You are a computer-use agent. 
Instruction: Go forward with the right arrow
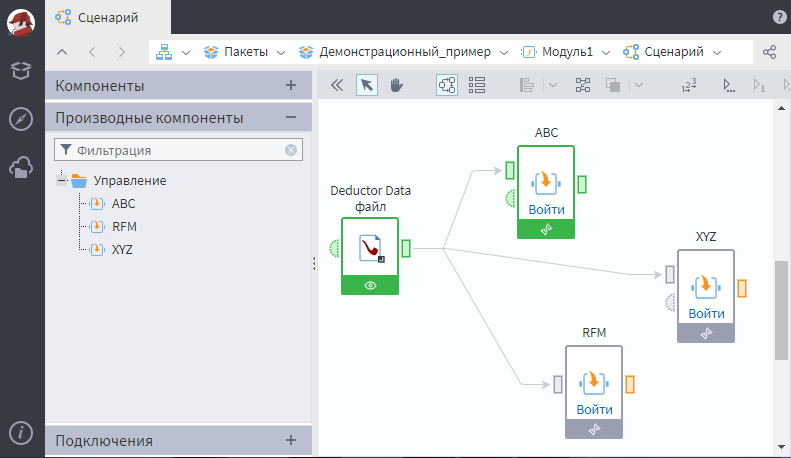click(122, 52)
